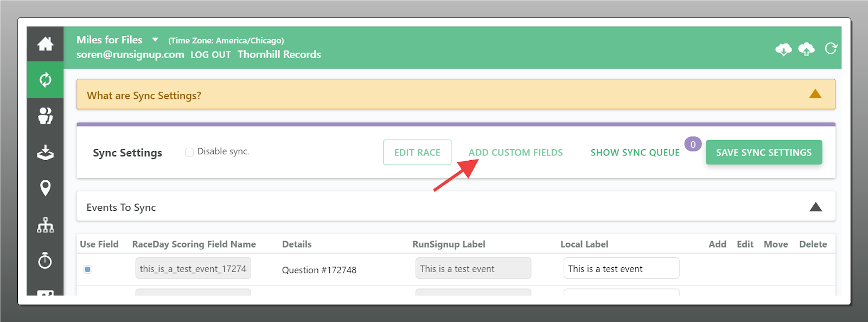Screen dimensions: 868x322
Task: Click the RunSignup Label field 'This is a test event'
Action: [473, 268]
